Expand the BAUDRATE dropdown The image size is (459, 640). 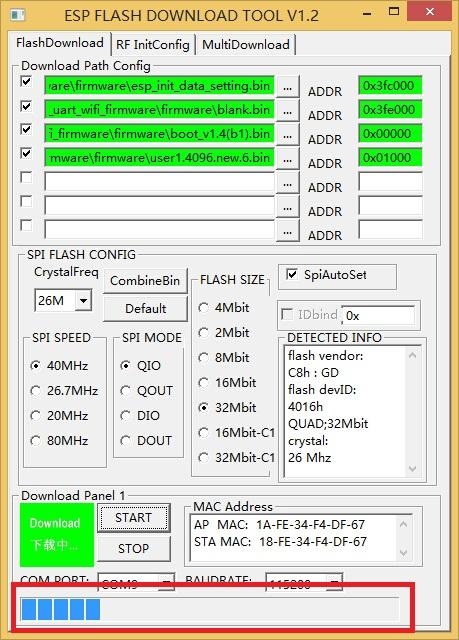point(334,583)
